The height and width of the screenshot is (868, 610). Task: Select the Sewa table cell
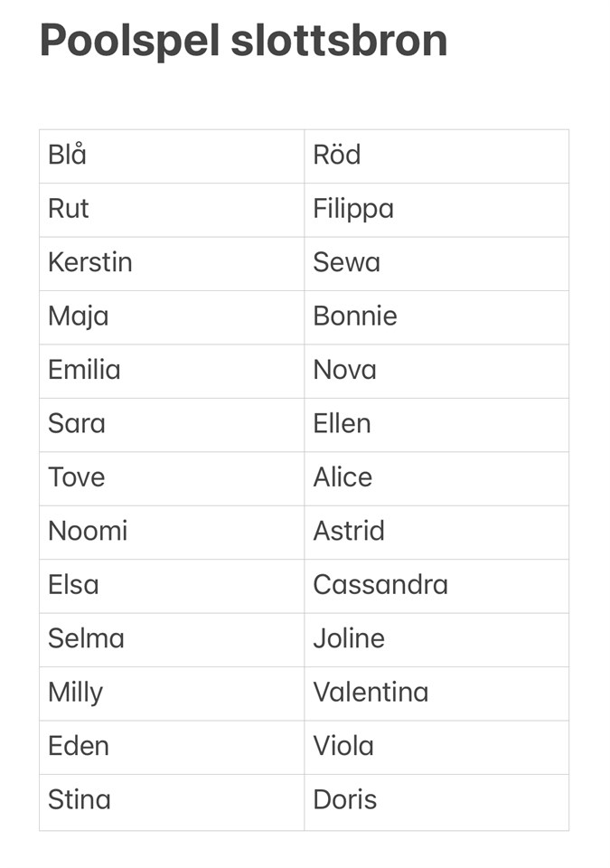point(346,262)
